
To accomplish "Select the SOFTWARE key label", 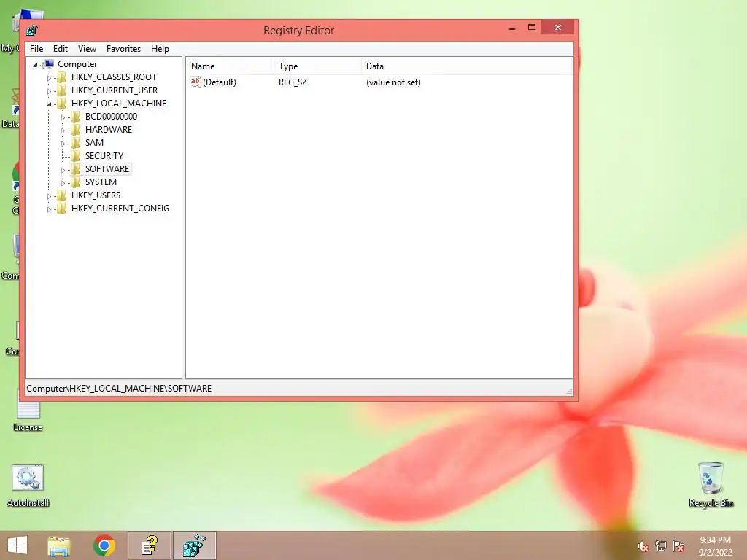I will click(107, 168).
